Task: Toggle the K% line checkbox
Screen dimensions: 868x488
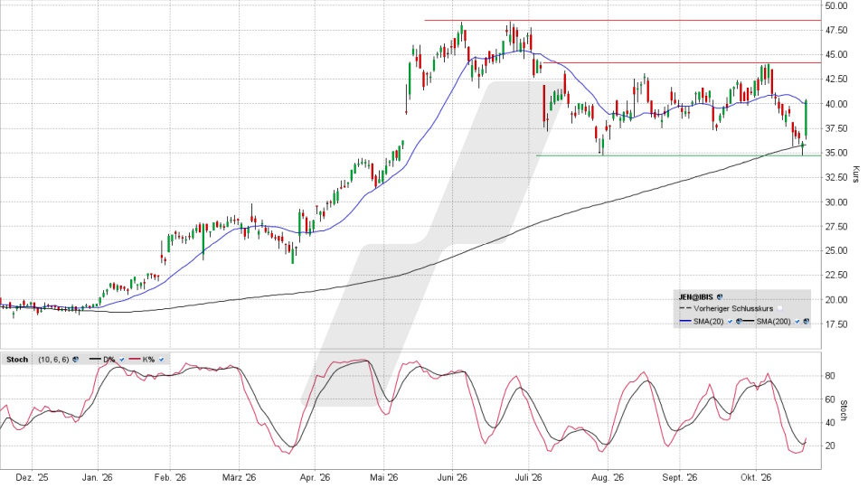Action: coord(161,360)
